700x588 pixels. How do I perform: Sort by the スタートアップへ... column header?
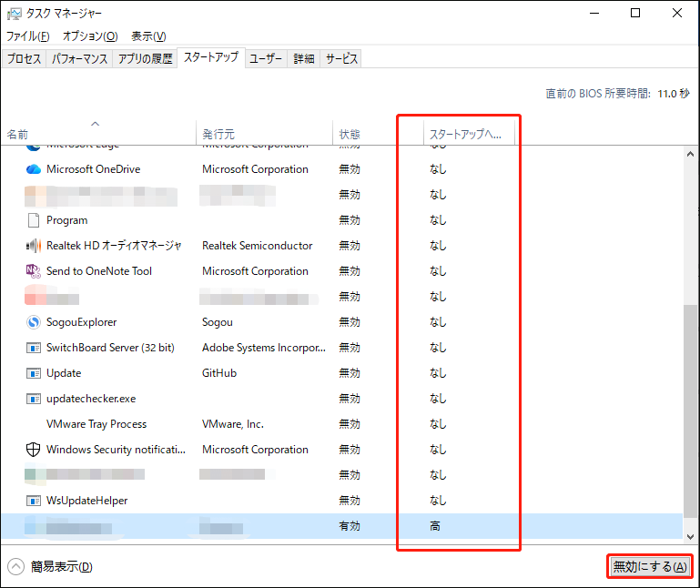pos(469,133)
